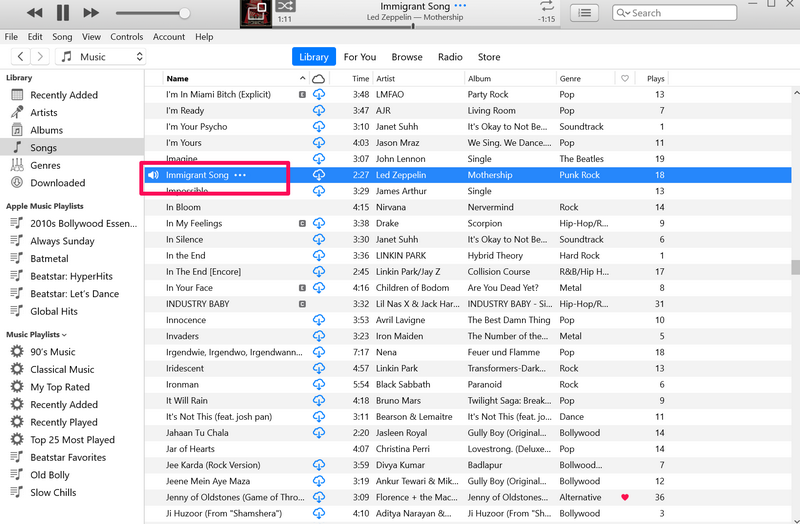Pause the playing song
The image size is (800, 524).
pyautogui.click(x=62, y=13)
